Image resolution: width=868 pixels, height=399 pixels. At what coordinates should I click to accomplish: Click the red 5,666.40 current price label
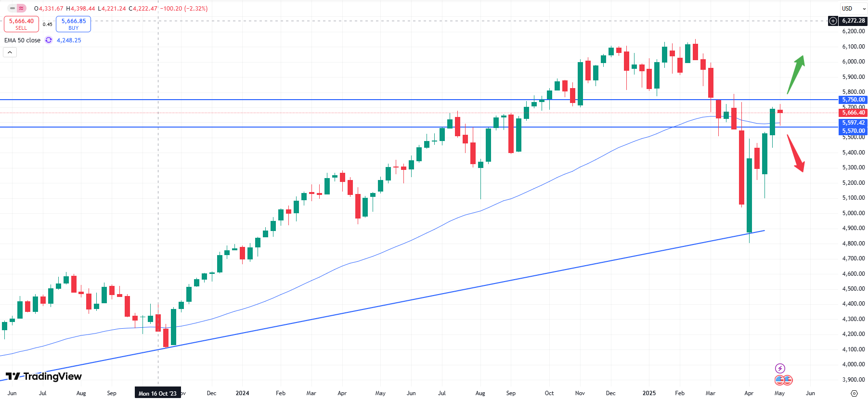853,113
